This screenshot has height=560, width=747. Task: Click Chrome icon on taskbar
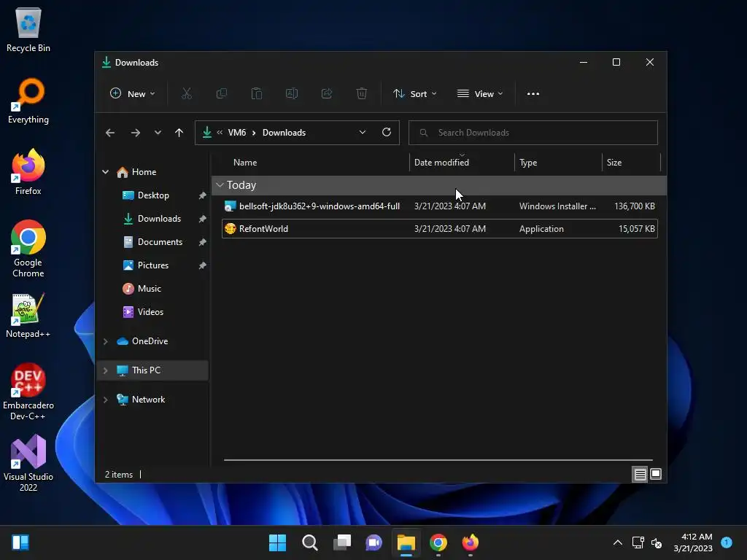point(438,542)
